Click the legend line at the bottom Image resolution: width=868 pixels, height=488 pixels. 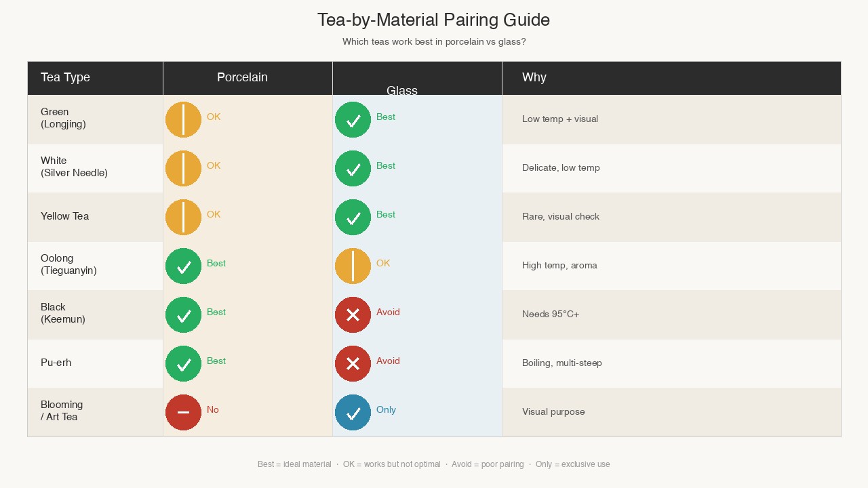tap(434, 464)
